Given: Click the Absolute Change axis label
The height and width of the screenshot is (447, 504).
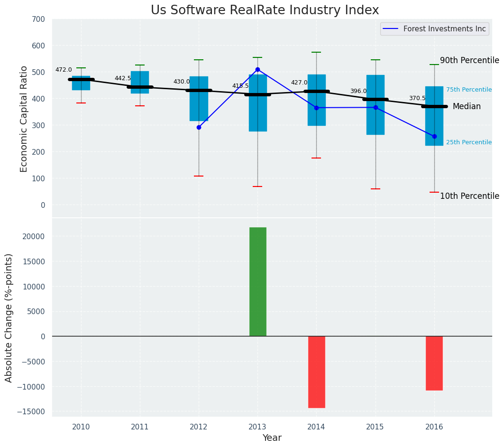Looking at the screenshot, I should click(9, 317).
